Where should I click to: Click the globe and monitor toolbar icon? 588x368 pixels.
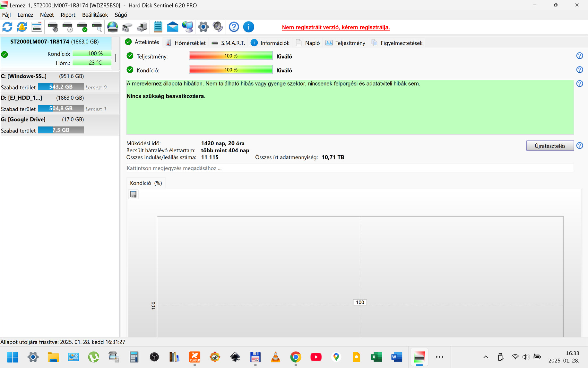[x=187, y=27]
